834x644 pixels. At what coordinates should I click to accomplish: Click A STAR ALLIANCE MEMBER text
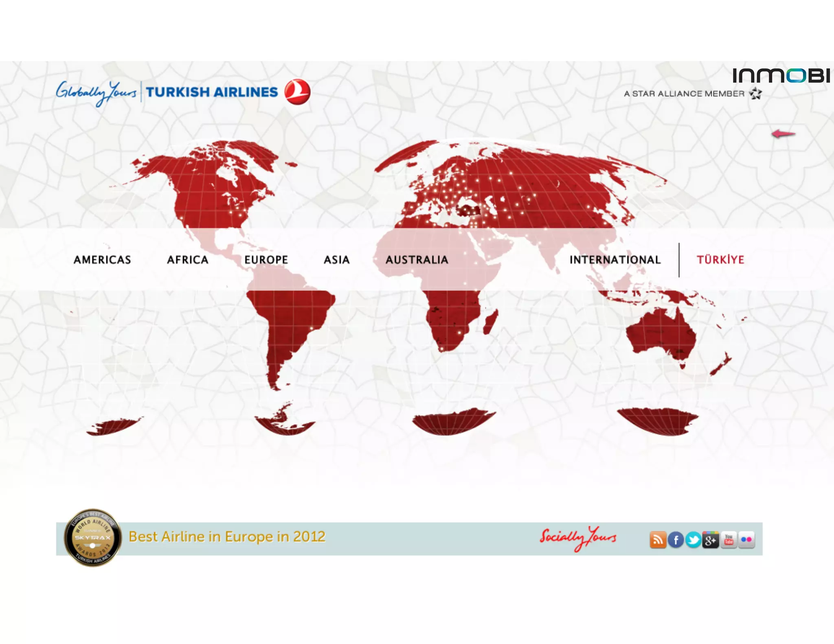684,94
